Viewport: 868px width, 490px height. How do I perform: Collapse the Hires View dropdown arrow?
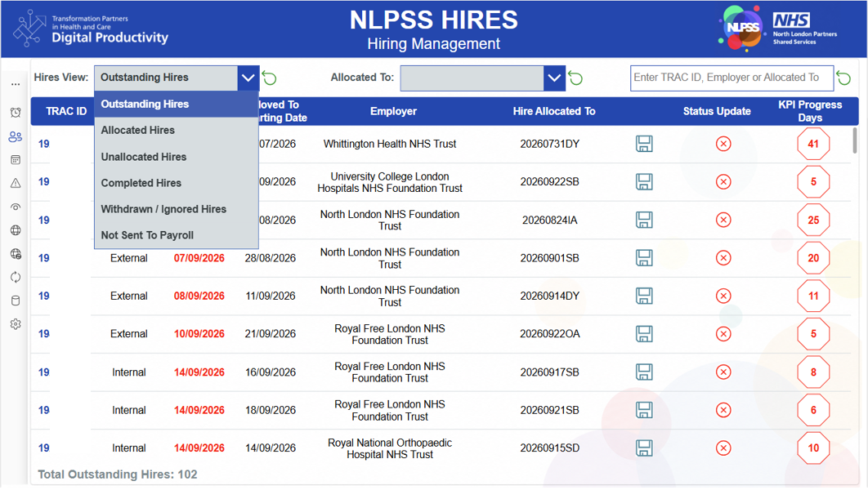[x=248, y=78]
